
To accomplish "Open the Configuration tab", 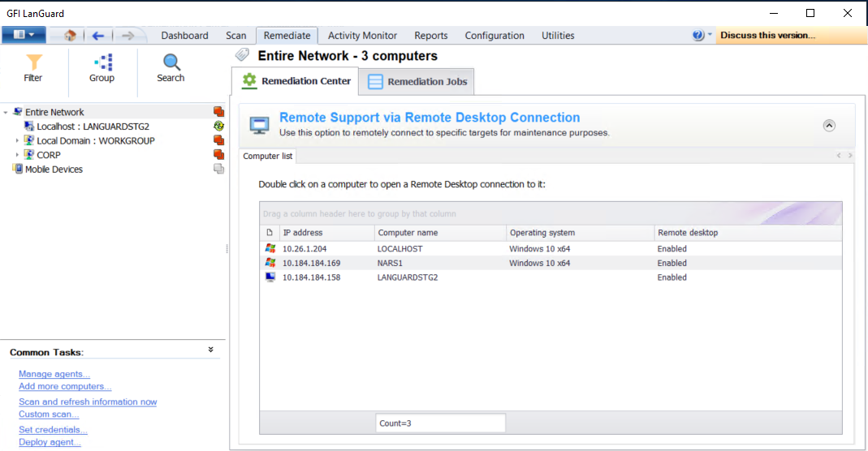I will click(494, 36).
